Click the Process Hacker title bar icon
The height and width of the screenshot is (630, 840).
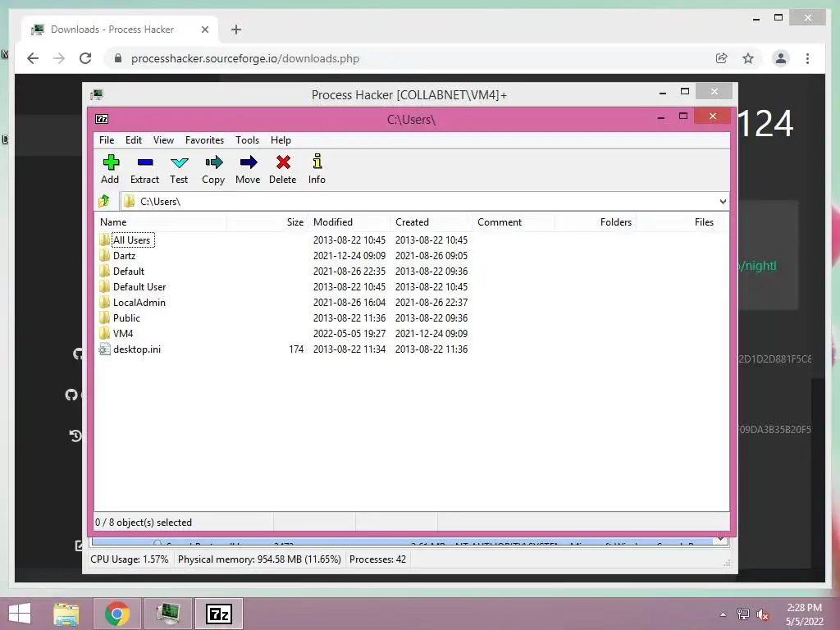point(97,95)
